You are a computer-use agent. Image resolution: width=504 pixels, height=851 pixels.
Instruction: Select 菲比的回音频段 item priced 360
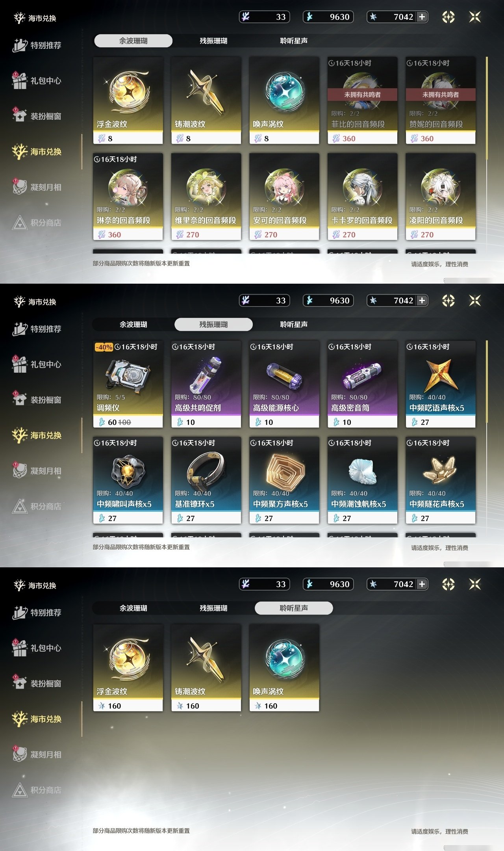[x=362, y=100]
